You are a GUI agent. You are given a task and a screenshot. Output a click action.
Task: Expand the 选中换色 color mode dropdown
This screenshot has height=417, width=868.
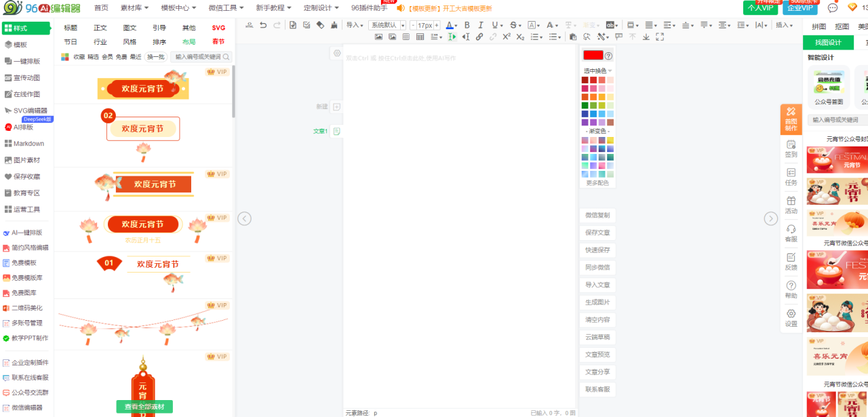point(597,71)
